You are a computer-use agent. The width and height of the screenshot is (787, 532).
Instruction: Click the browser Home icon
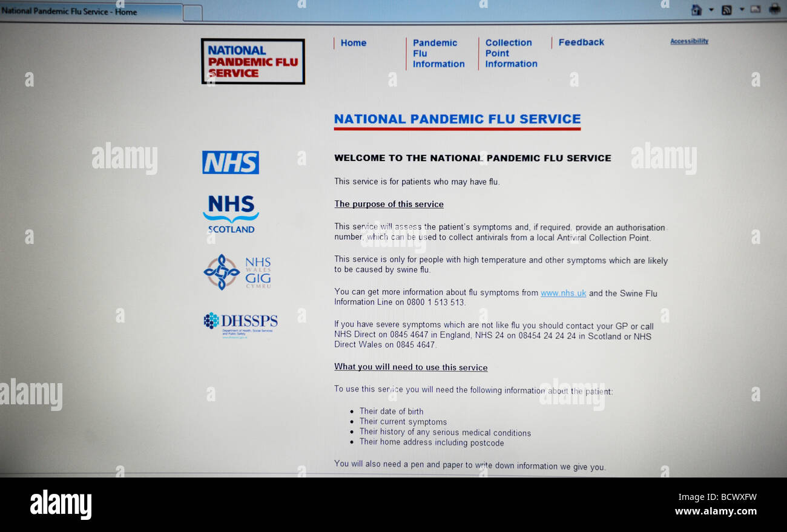(x=696, y=10)
